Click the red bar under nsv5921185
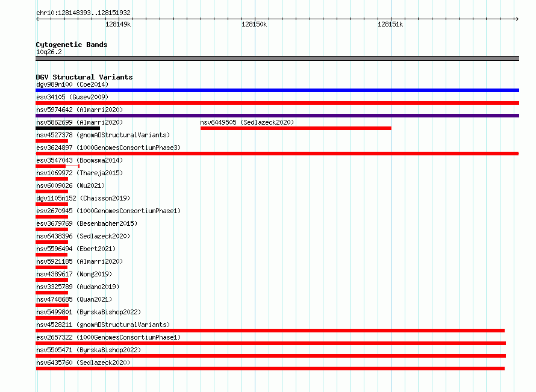 [51, 267]
